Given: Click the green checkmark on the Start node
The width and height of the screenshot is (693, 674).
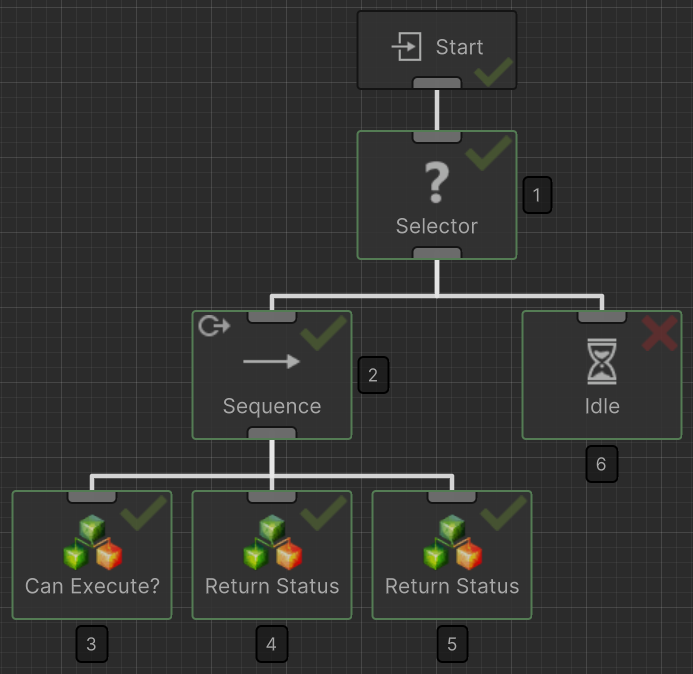Looking at the screenshot, I should [x=493, y=71].
